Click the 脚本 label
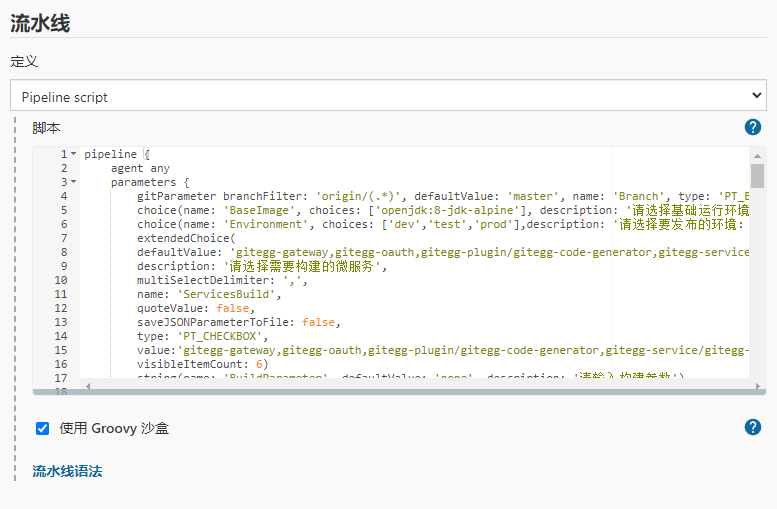This screenshot has height=509, width=777. [46, 128]
